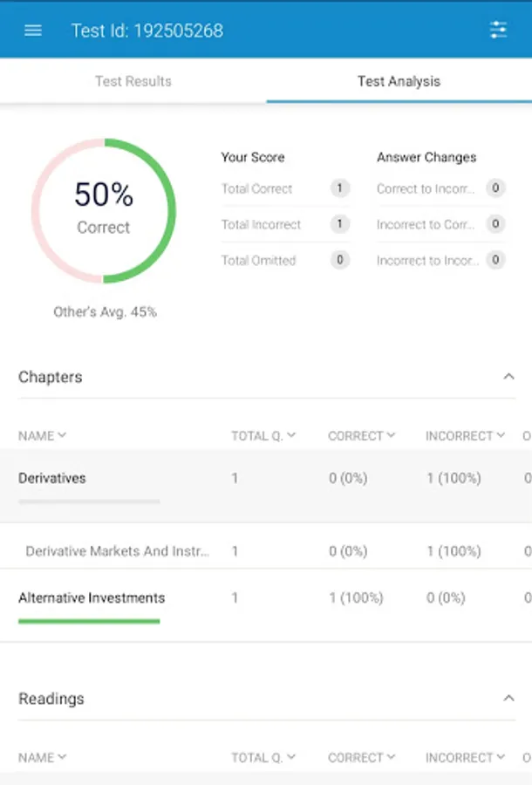Select the Test Analysis tab
Screen dimensions: 532x785
pos(399,81)
